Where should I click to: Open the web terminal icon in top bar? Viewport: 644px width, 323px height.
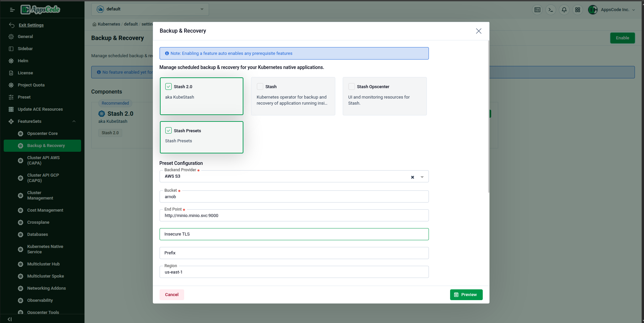[x=550, y=10]
